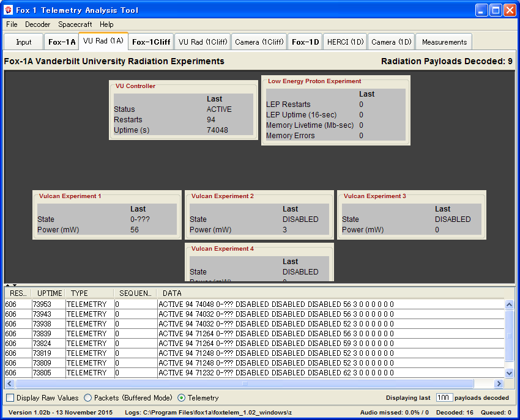Click Vulcan Experiment 1 Power value 56
The height and width of the screenshot is (420, 520).
(x=135, y=230)
